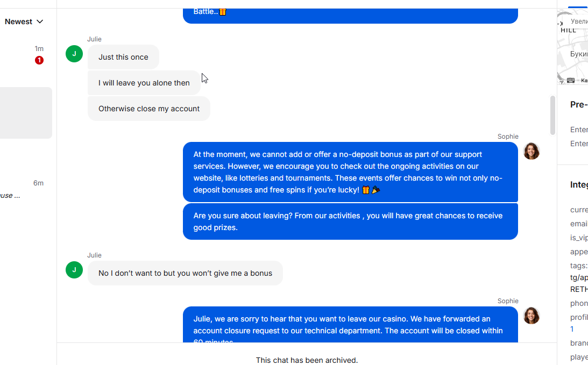This screenshot has height=365, width=588.
Task: Click the chat scrollbar thumb
Action: [x=552, y=115]
